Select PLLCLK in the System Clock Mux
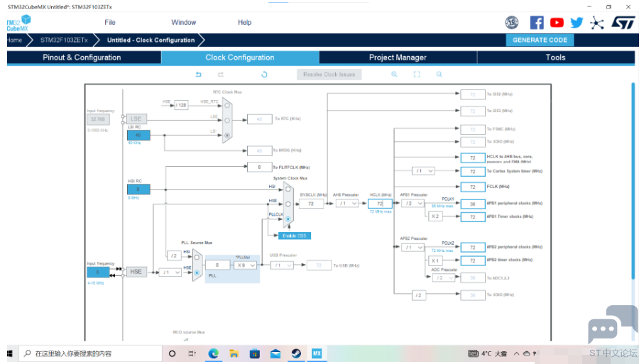The width and height of the screenshot is (644, 364). coord(288,219)
